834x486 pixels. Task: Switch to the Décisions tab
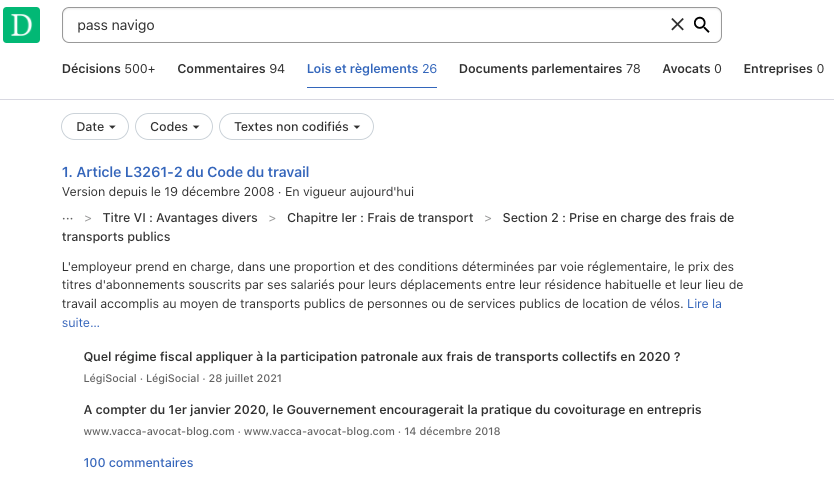[108, 69]
